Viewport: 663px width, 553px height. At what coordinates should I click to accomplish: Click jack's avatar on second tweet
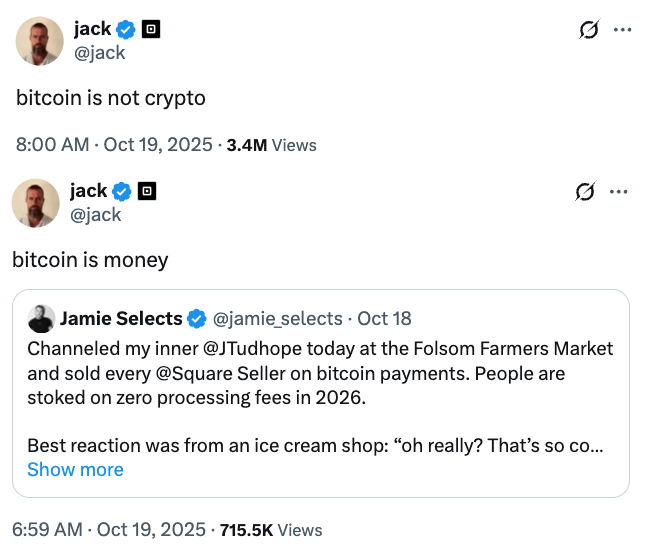coord(36,203)
